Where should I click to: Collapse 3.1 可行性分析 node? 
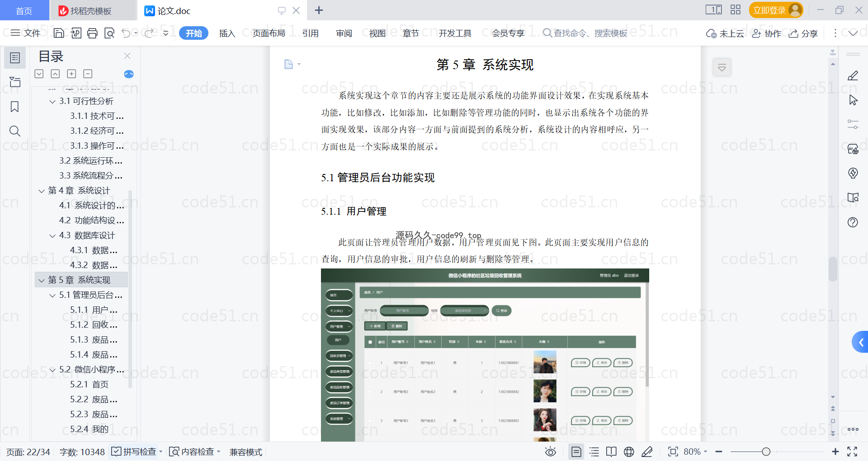pos(52,102)
